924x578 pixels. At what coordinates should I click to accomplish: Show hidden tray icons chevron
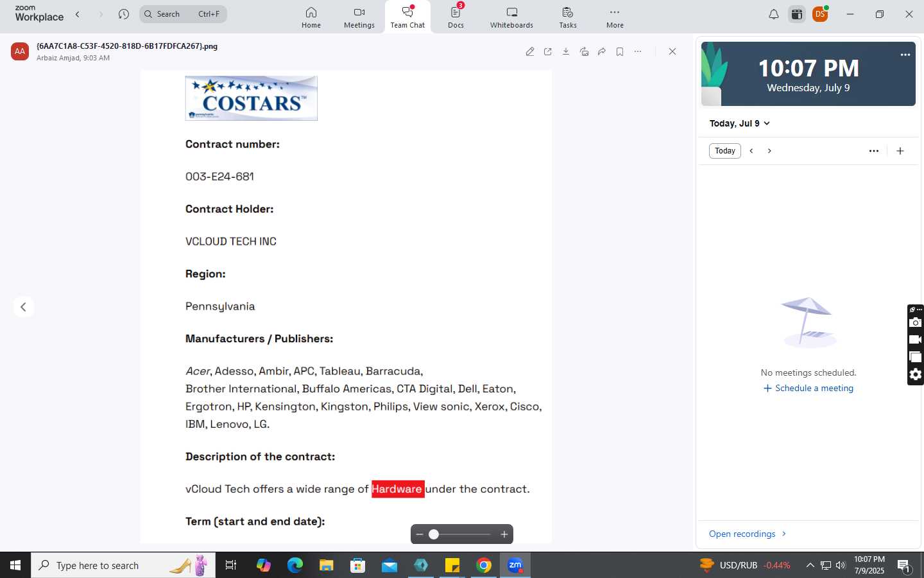[810, 565]
